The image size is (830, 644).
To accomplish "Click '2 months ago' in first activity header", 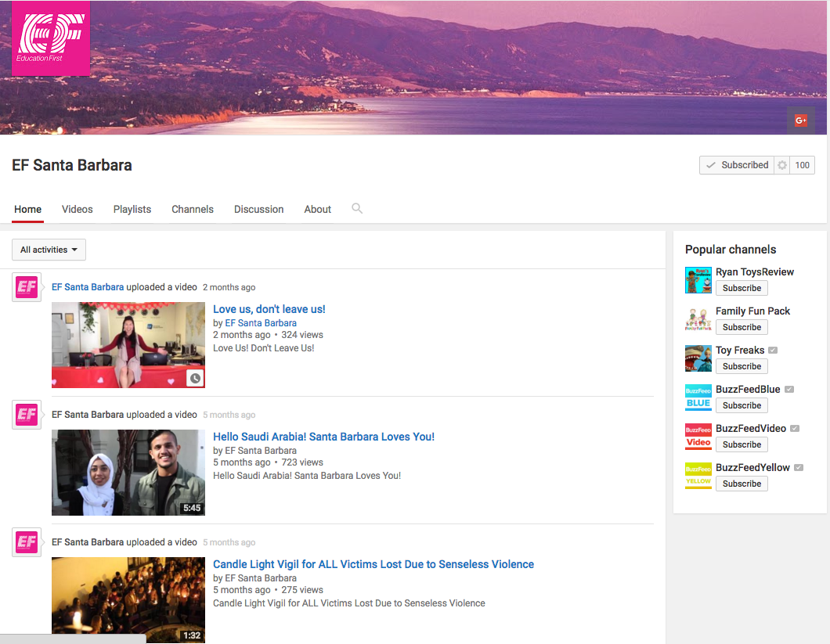I will pyautogui.click(x=229, y=287).
